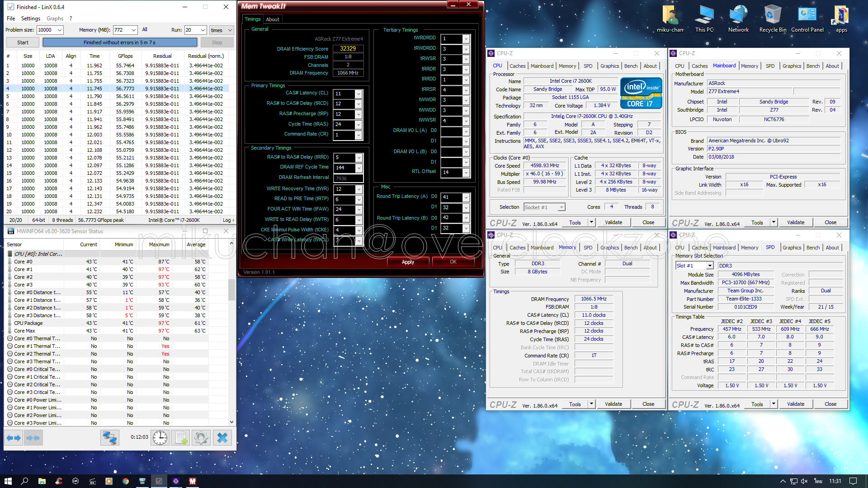
Task: Open Caches tab in CPU-Z processor window
Action: 517,66
